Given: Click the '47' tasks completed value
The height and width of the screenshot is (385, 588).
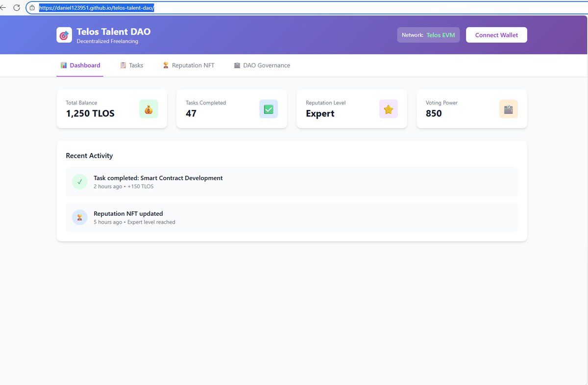Looking at the screenshot, I should 191,113.
